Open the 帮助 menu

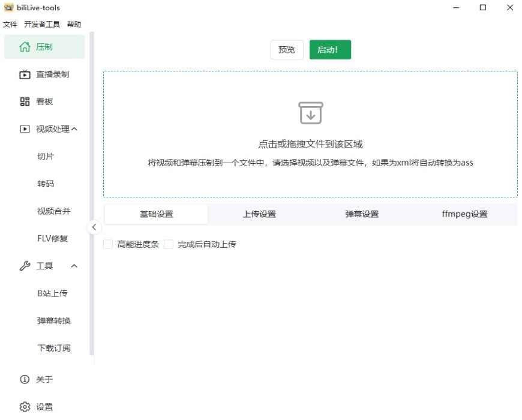coord(74,24)
